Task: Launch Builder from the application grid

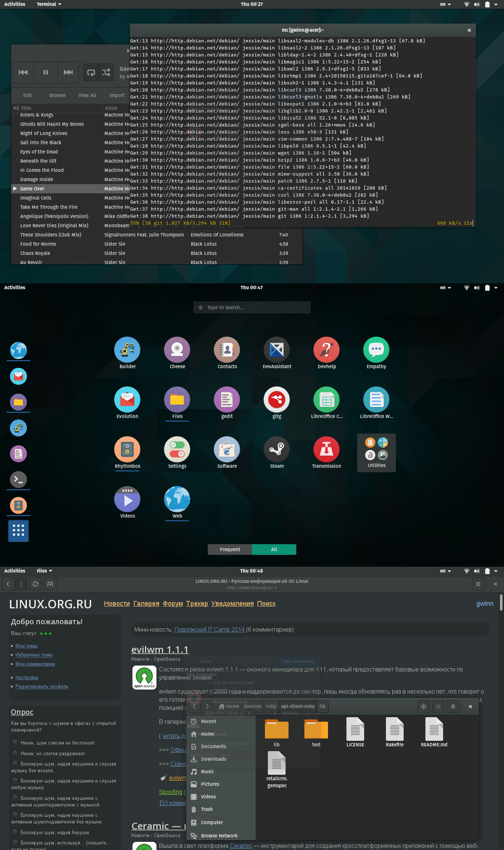Action: (127, 353)
